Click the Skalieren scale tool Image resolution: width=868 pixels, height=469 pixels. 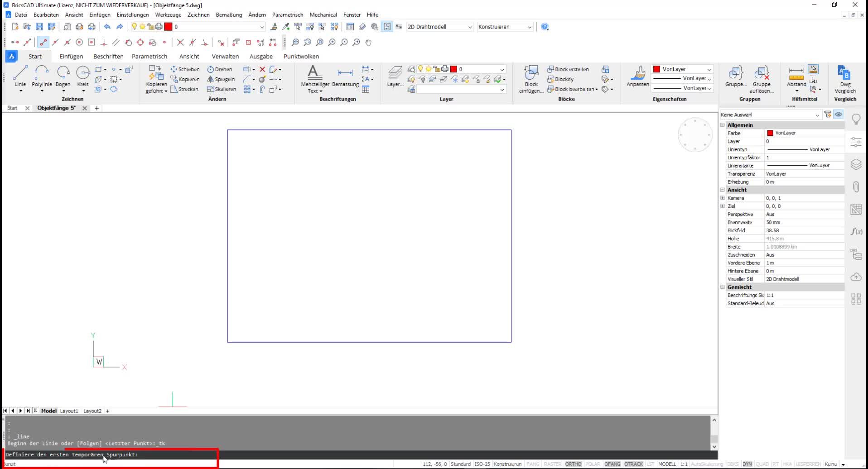point(221,89)
